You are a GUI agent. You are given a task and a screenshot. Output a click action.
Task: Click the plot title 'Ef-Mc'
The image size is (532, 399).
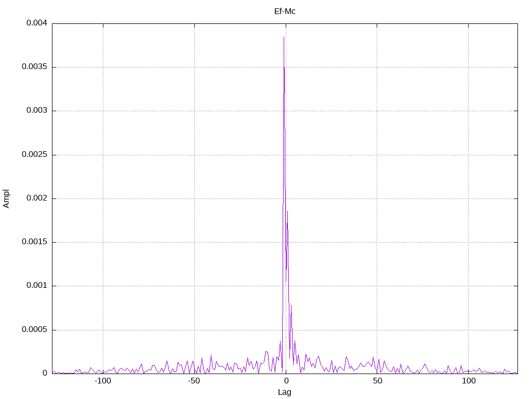[x=285, y=11]
